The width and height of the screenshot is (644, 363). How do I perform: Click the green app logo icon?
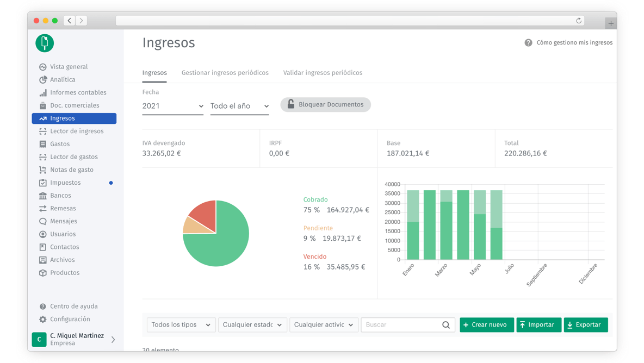click(x=45, y=43)
